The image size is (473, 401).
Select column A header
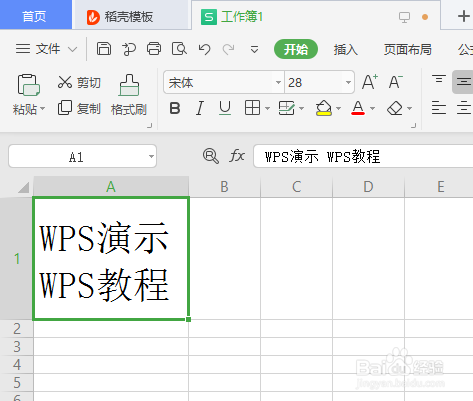(x=111, y=186)
